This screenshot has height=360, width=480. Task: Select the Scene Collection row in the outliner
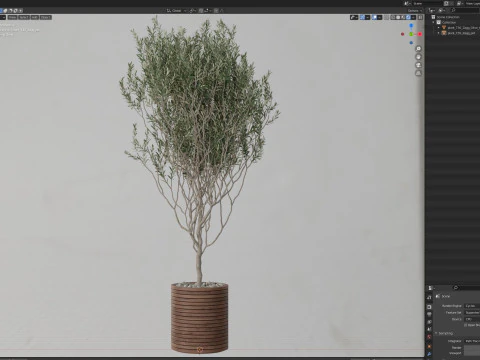point(453,17)
